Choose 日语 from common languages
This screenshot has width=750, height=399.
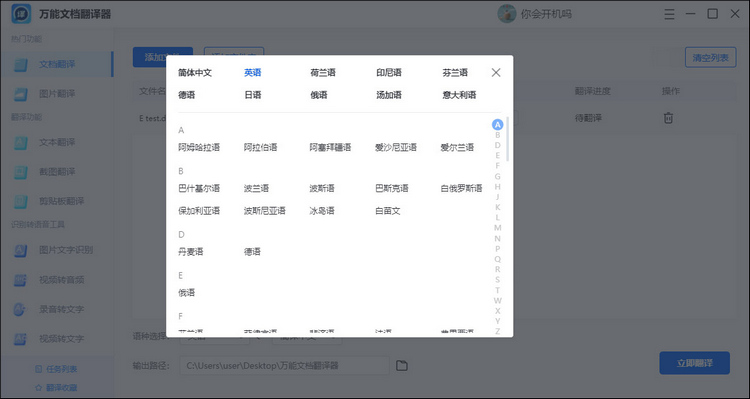pyautogui.click(x=253, y=95)
